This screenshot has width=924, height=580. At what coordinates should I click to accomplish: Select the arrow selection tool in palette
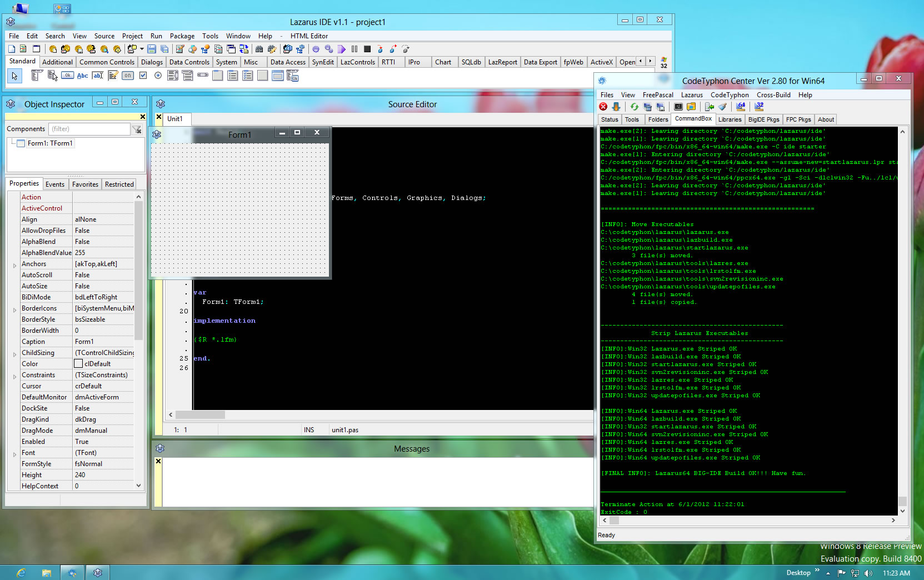pyautogui.click(x=14, y=76)
